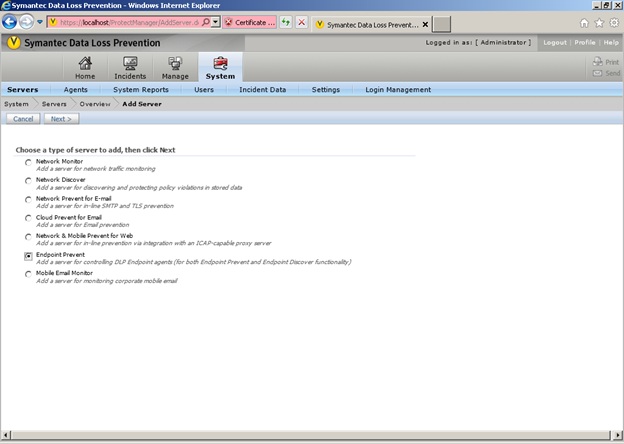
Task: Click the Next > button
Action: click(x=61, y=119)
